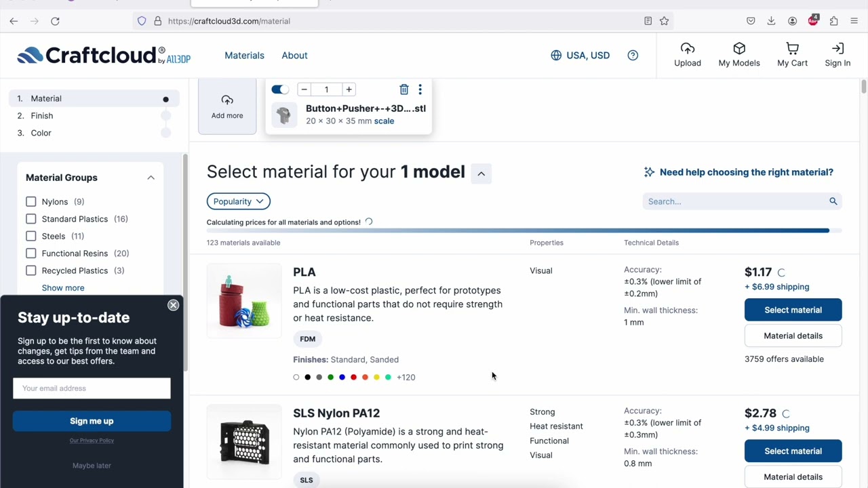868x488 pixels.
Task: Pick the blue PLA color swatch
Action: coord(342,378)
